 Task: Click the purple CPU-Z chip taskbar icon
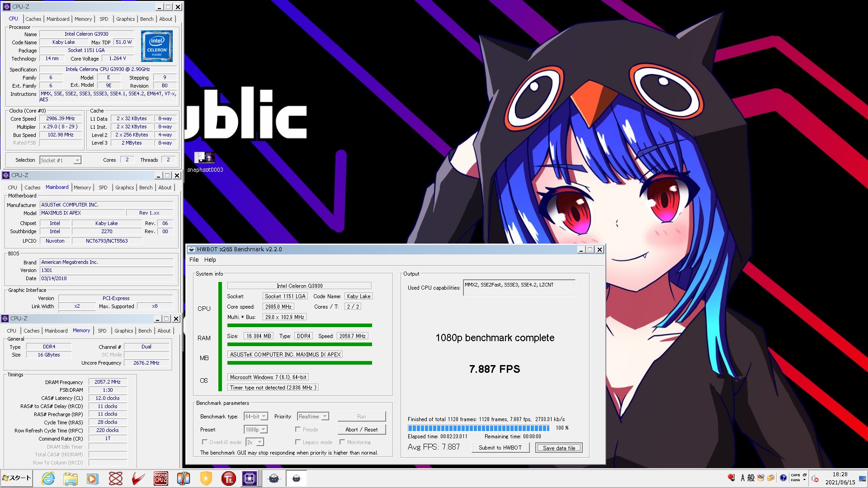250,479
